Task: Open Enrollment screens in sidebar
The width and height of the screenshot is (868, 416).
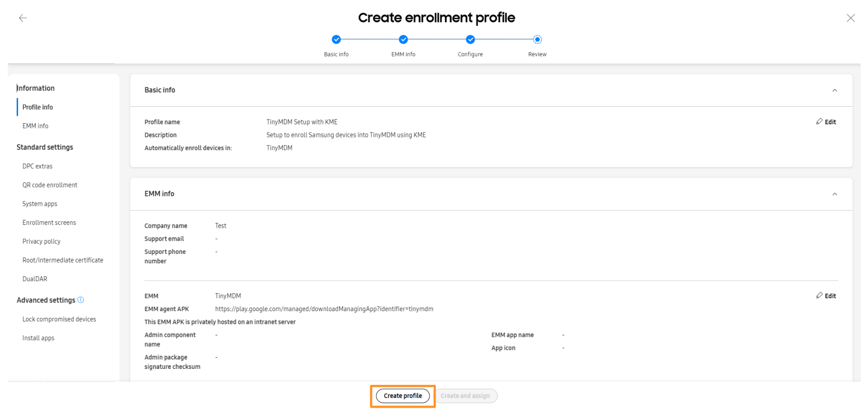Action: tap(49, 223)
